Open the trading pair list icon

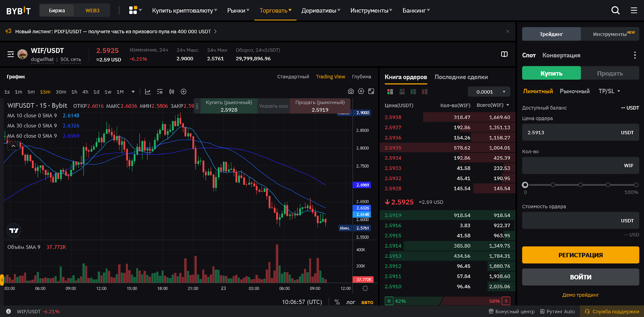[10, 54]
